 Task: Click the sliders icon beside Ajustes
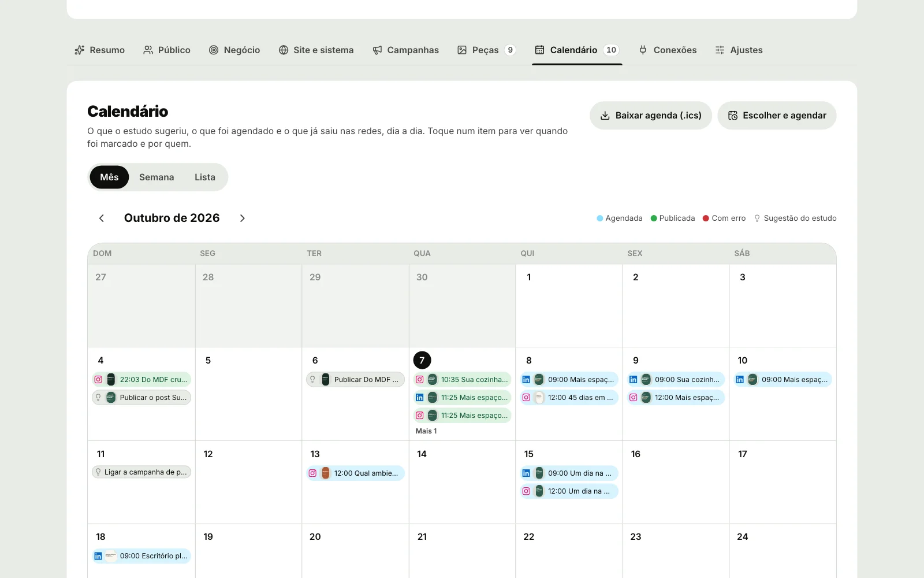720,50
